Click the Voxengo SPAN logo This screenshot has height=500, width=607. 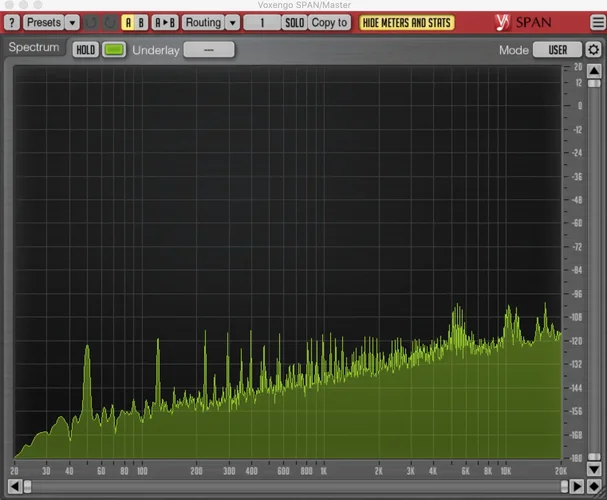pyautogui.click(x=524, y=22)
